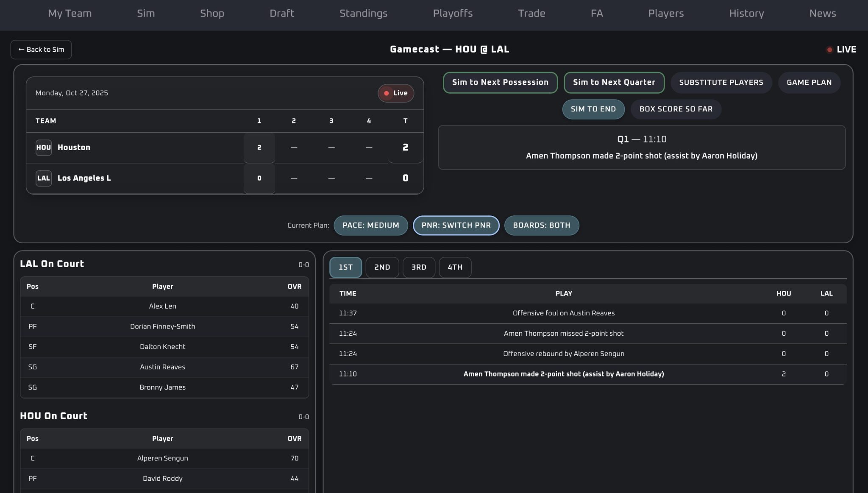The image size is (868, 493).
Task: Go back using Back to Sim button
Action: 41,50
